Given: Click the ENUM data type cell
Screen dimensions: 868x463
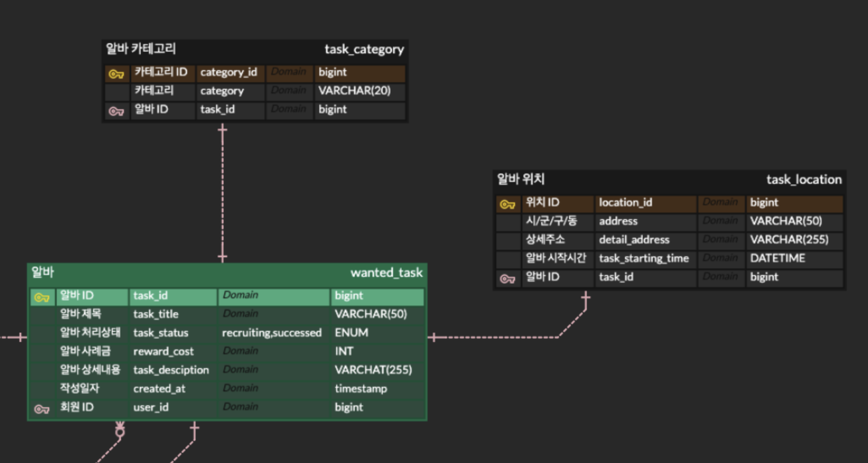Looking at the screenshot, I should (x=377, y=333).
